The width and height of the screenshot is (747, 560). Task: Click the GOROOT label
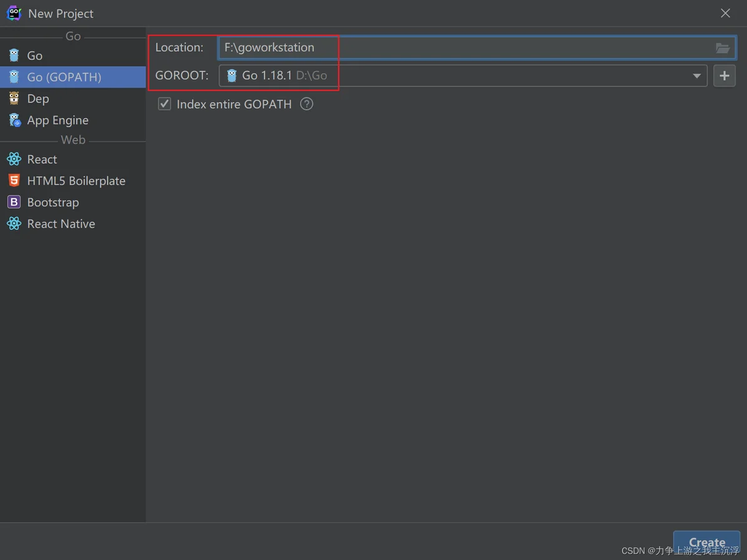point(182,76)
